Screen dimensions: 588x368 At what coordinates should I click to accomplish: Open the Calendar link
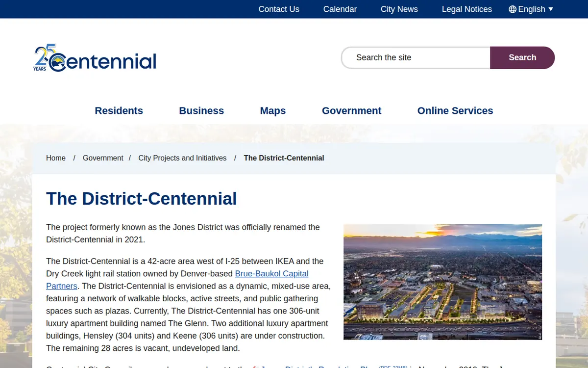pos(340,9)
